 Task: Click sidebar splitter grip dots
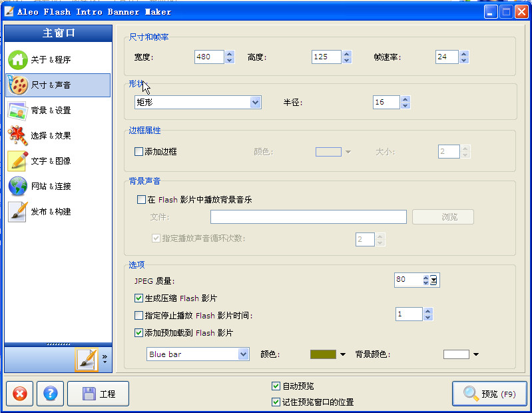[59, 344]
